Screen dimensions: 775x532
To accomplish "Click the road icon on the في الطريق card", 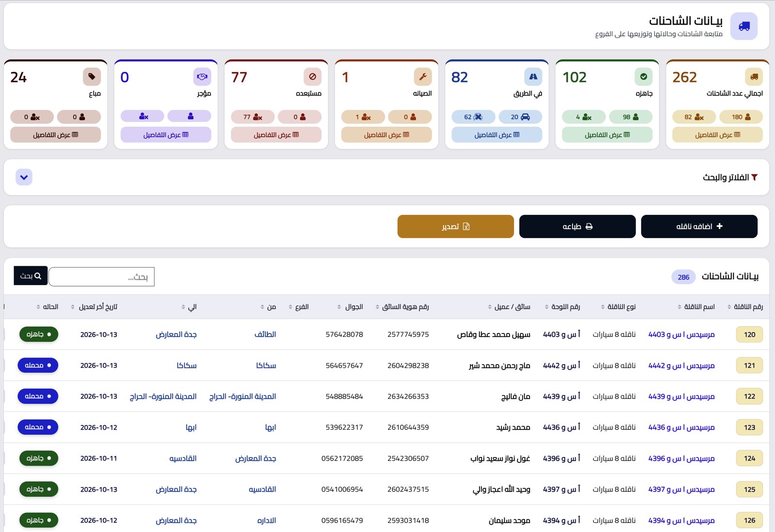I will (533, 76).
